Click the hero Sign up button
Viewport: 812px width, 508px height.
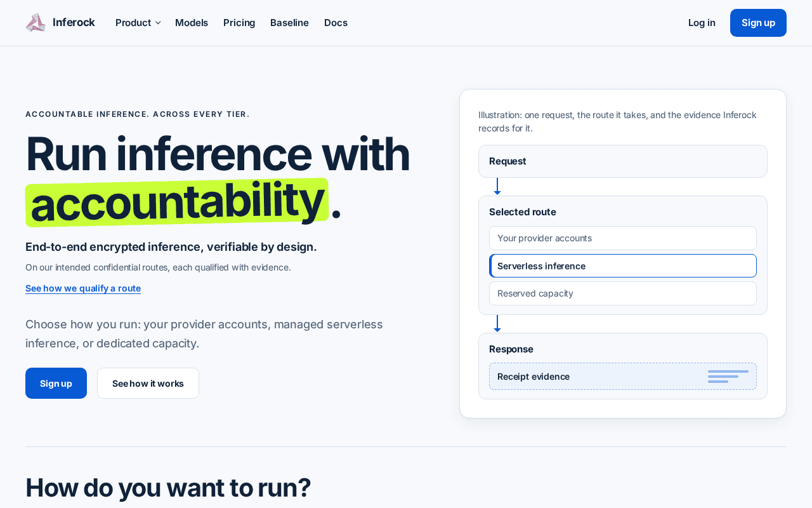(56, 384)
